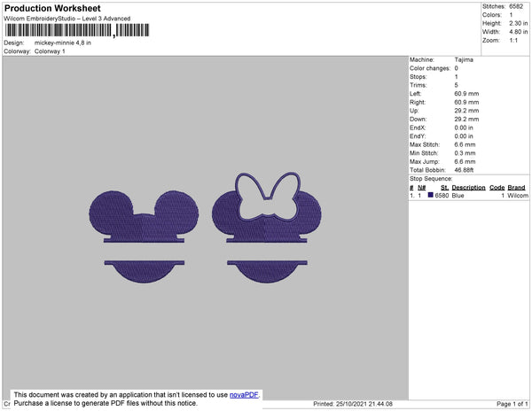This screenshot has width=532, height=411.
Task: Click the 'Colorway 1' value
Action: point(50,51)
